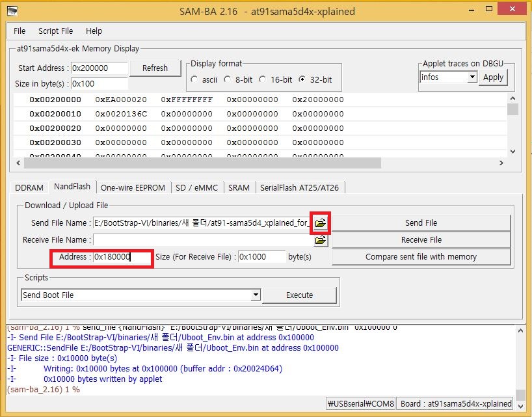Image resolution: width=532 pixels, height=417 pixels.
Task: Click the Receive File Name browse folder icon
Action: coord(320,240)
